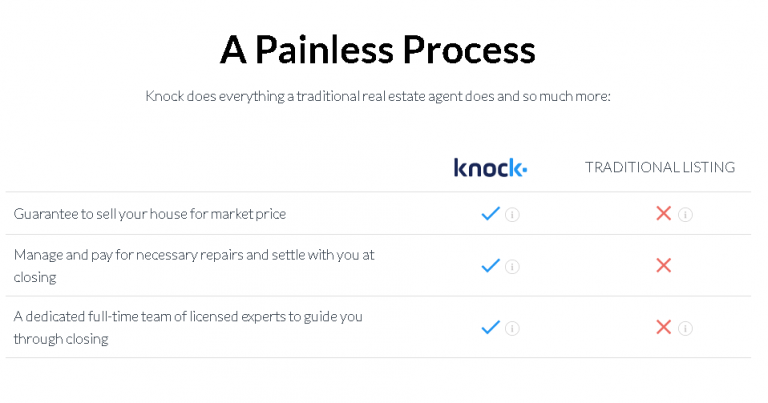Click red X in necessary repairs row
Screen dimensions: 768x403
point(664,265)
